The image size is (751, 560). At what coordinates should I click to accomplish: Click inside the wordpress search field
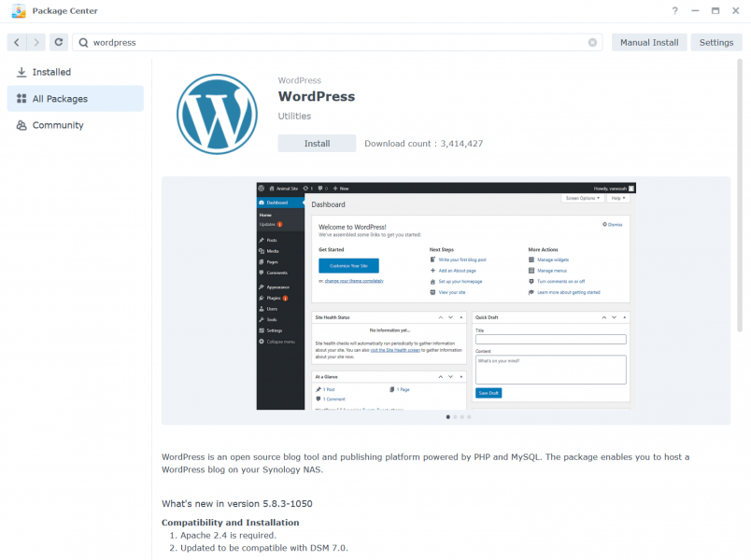coord(280,42)
